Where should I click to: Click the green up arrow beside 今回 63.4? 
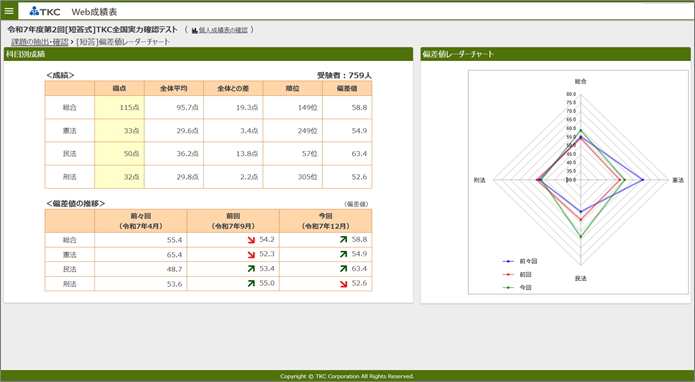pos(344,269)
